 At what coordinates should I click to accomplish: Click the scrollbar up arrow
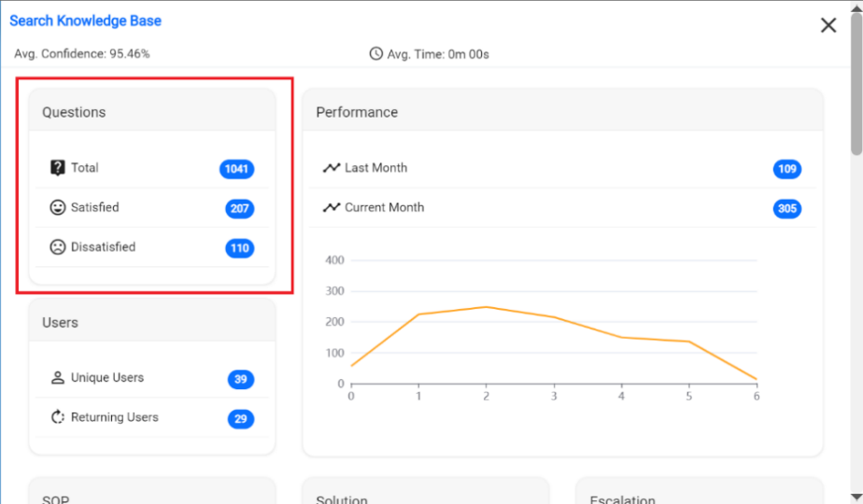coord(856,7)
